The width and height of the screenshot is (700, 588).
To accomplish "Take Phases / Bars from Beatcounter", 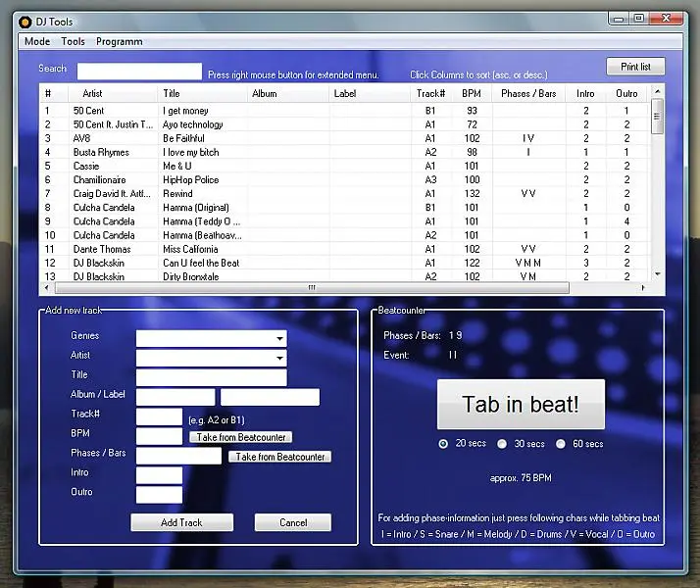I will point(279,457).
